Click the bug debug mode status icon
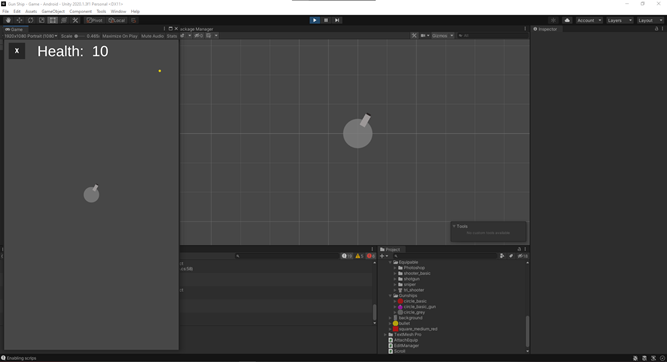The image size is (667, 362). click(635, 358)
